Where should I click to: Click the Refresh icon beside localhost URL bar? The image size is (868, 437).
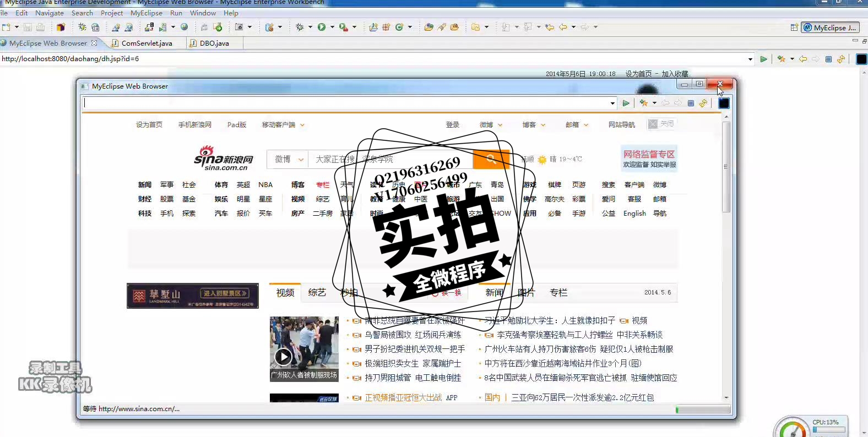[841, 59]
